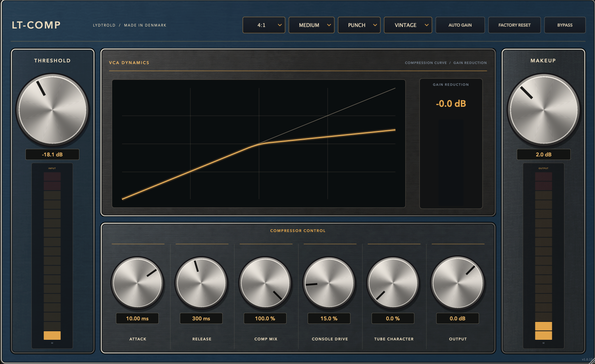Click the -0.0 dB gain reduction readout
The width and height of the screenshot is (595, 364).
451,104
